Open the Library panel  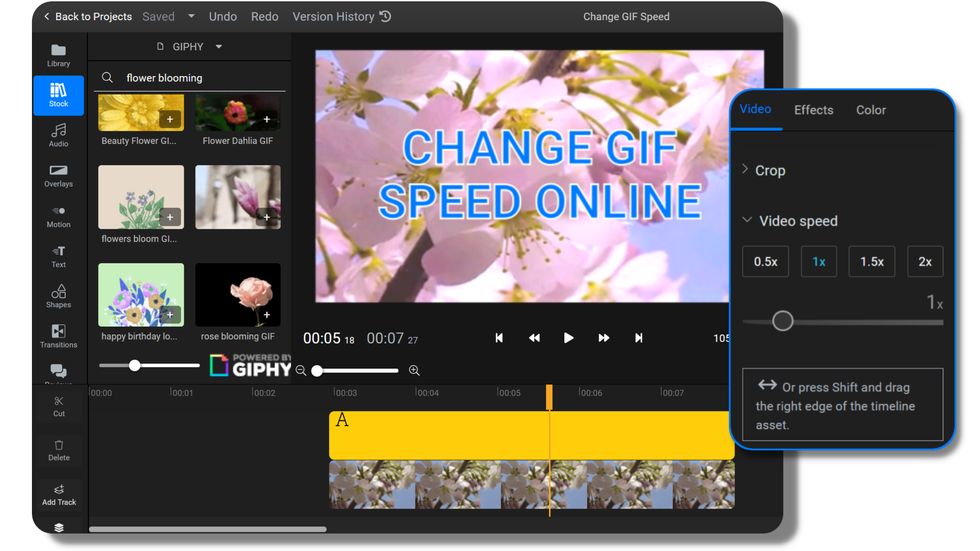(x=58, y=54)
